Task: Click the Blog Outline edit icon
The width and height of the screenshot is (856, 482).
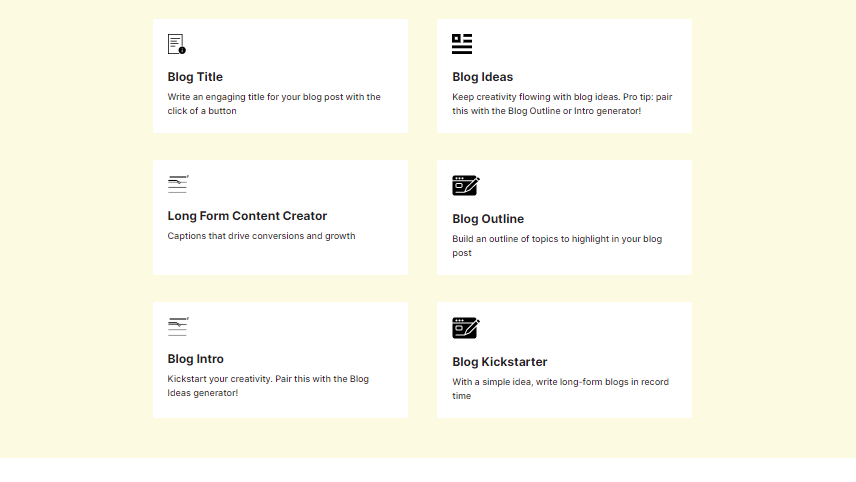Action: (x=466, y=186)
